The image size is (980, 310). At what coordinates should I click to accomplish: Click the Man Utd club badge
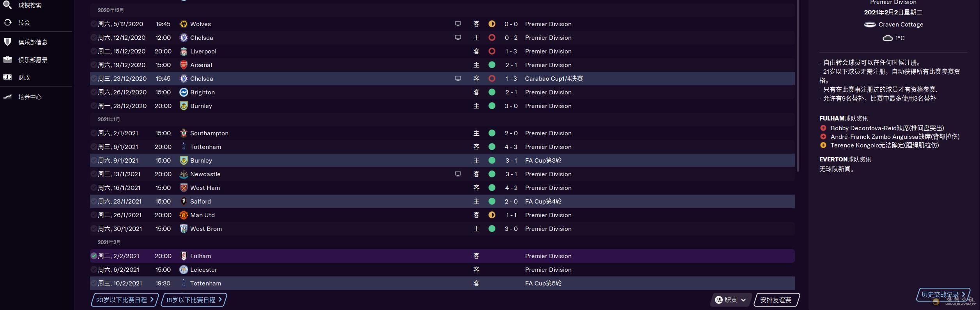(184, 215)
